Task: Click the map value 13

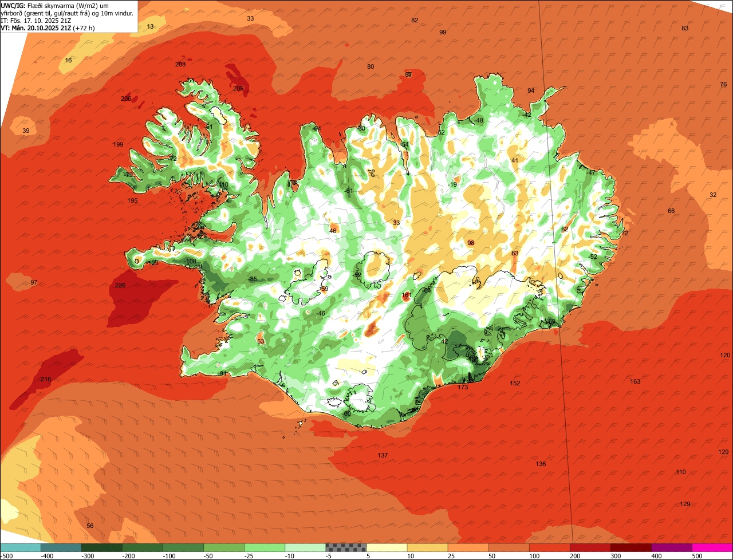Action: pyautogui.click(x=150, y=27)
